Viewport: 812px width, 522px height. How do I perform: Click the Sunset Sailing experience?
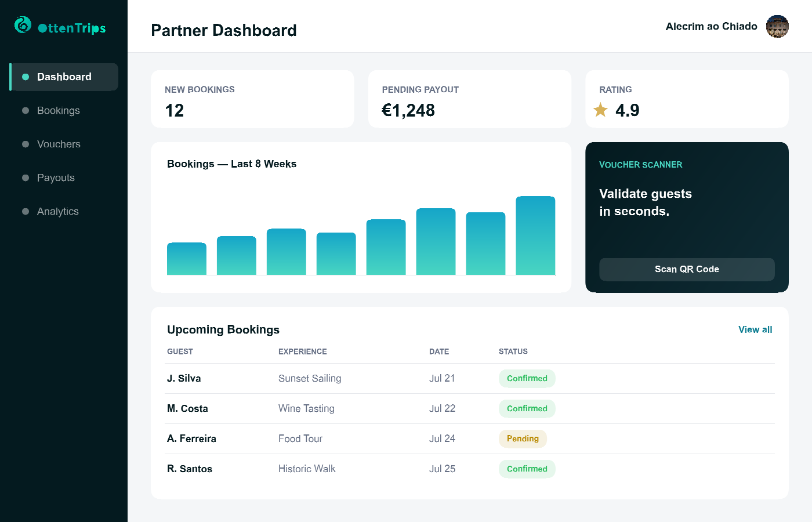click(310, 379)
